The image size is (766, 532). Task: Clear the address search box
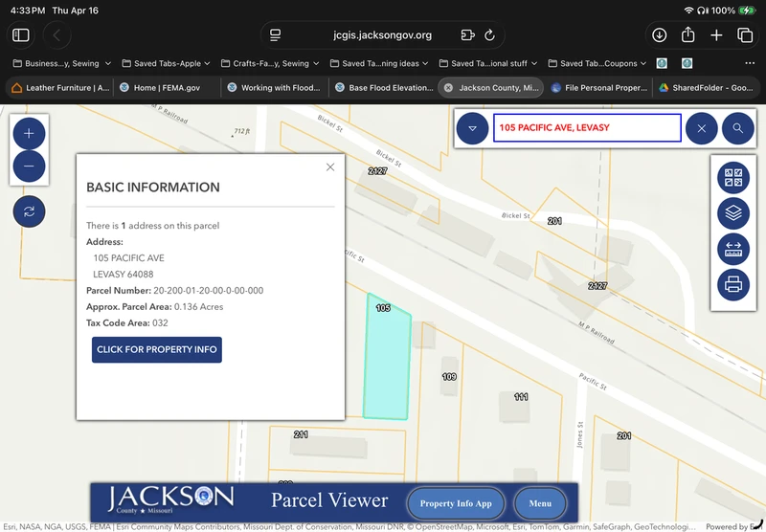702,128
